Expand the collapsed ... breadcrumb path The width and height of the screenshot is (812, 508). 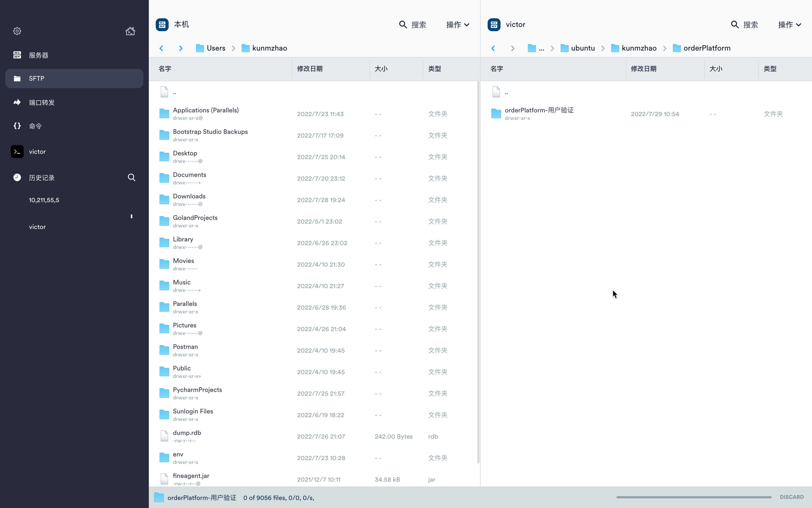point(536,48)
